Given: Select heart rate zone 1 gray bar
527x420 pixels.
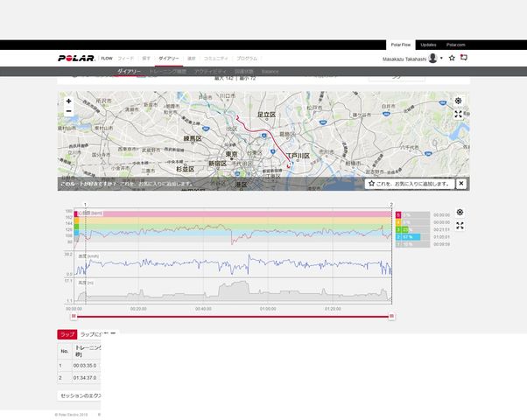Looking at the screenshot, I should point(412,244).
